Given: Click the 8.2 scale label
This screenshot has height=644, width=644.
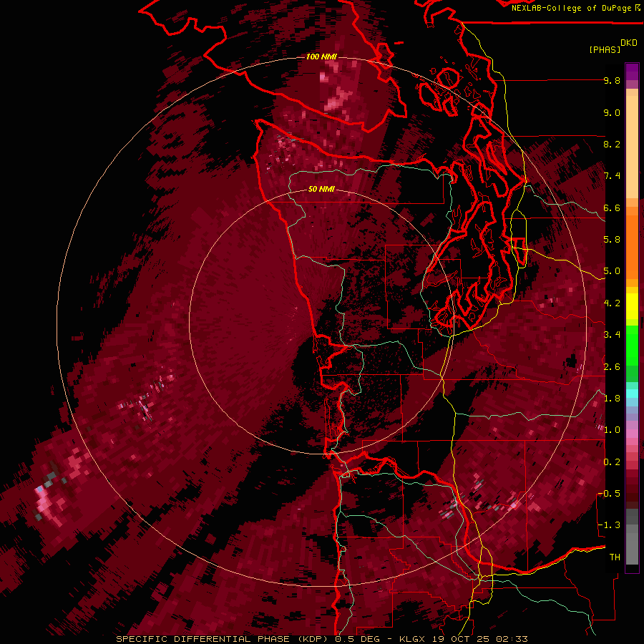Looking at the screenshot, I should click(x=612, y=144).
